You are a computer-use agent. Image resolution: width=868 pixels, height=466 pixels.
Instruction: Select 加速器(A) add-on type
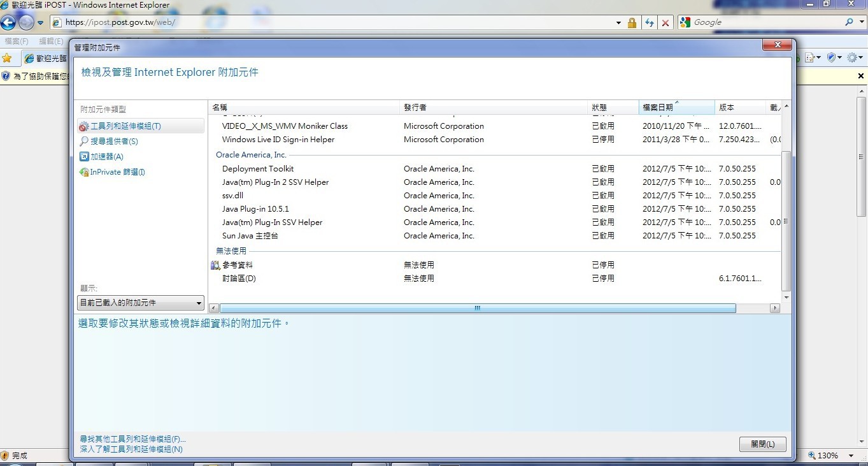101,157
